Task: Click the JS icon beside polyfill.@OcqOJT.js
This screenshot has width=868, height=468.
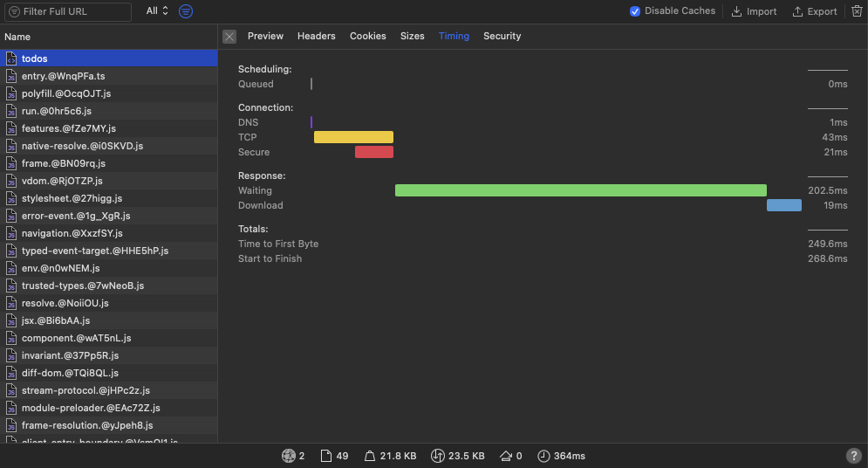Action: tap(11, 93)
